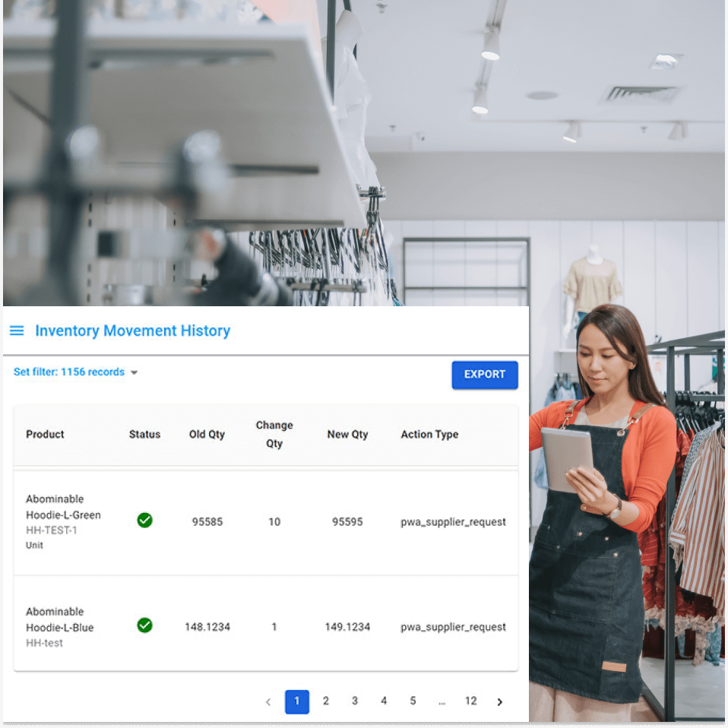728x728 pixels.
Task: Click the EXPORT button
Action: (485, 375)
